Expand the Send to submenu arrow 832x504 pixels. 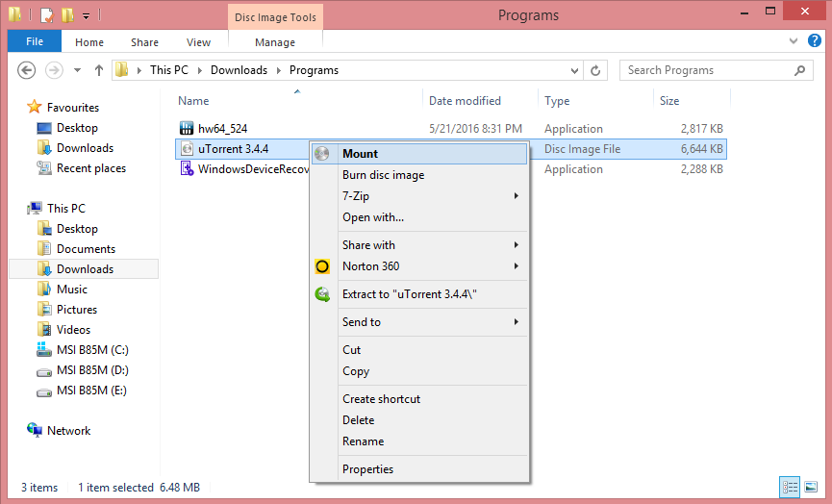coord(517,321)
